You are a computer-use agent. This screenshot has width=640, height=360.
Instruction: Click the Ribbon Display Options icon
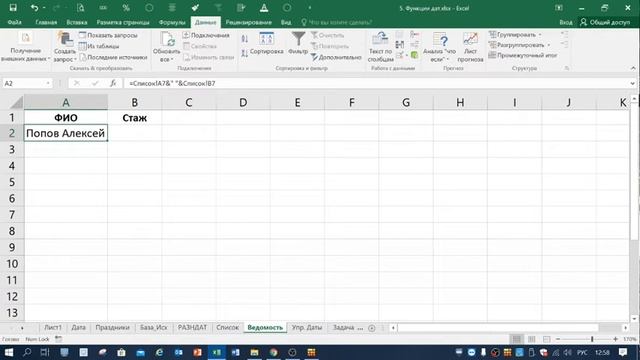point(559,8)
